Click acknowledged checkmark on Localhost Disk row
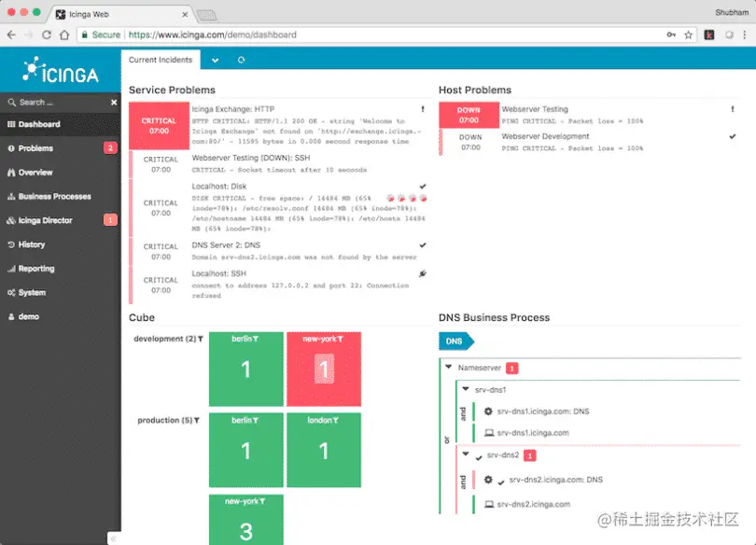The width and height of the screenshot is (756, 545). [423, 187]
